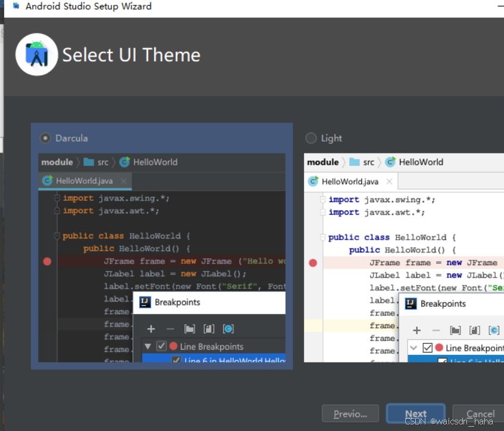504x431 pixels.
Task: Select the Darcula theme radio button
Action: 45,138
